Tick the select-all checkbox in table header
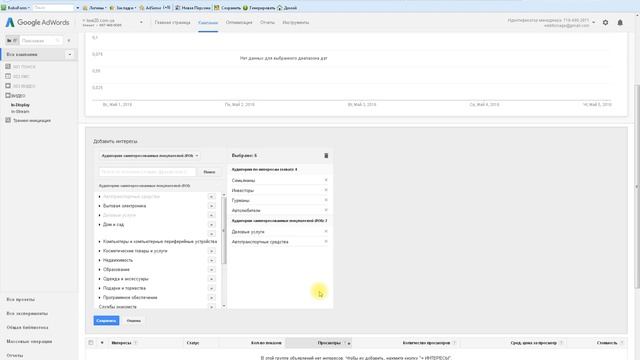 tap(91, 343)
